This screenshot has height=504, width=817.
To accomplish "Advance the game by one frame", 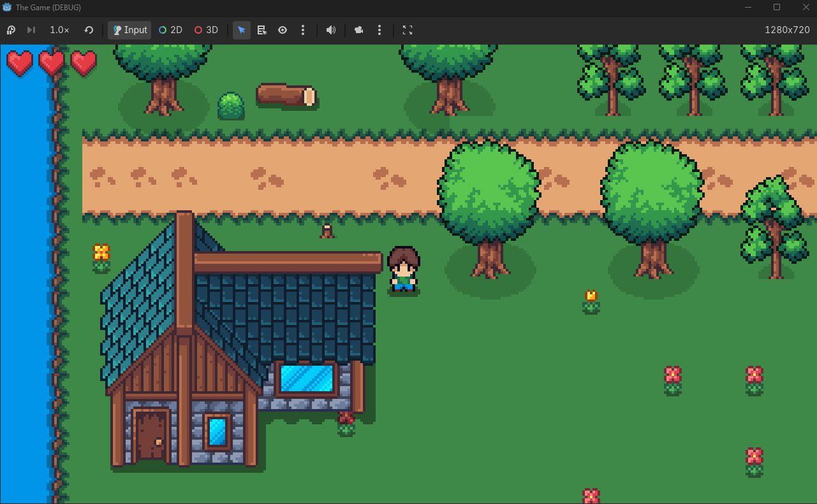I will pyautogui.click(x=31, y=30).
